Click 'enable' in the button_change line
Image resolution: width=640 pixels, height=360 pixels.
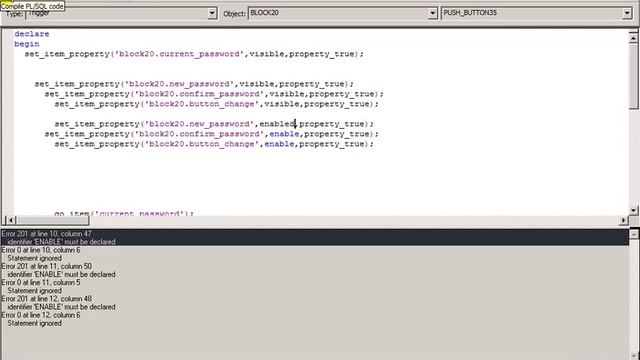[x=280, y=144]
